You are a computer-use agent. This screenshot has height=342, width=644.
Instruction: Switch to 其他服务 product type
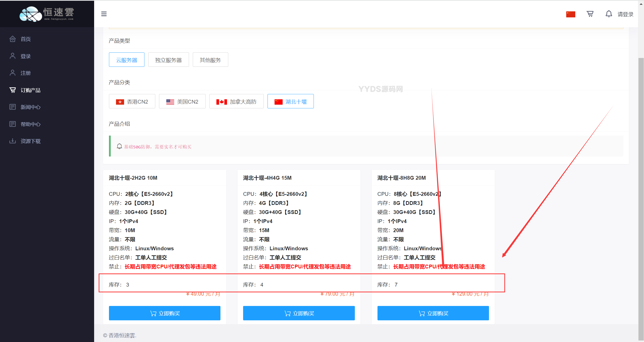(210, 60)
